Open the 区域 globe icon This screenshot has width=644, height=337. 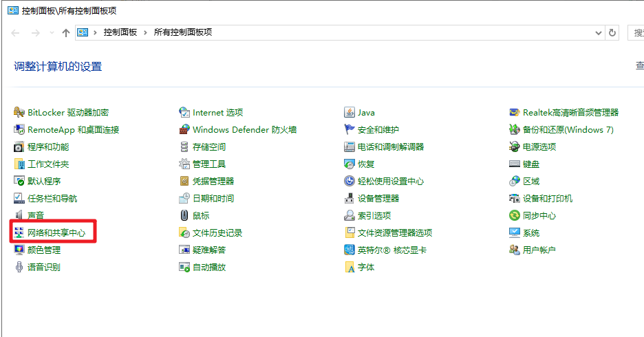coord(515,181)
